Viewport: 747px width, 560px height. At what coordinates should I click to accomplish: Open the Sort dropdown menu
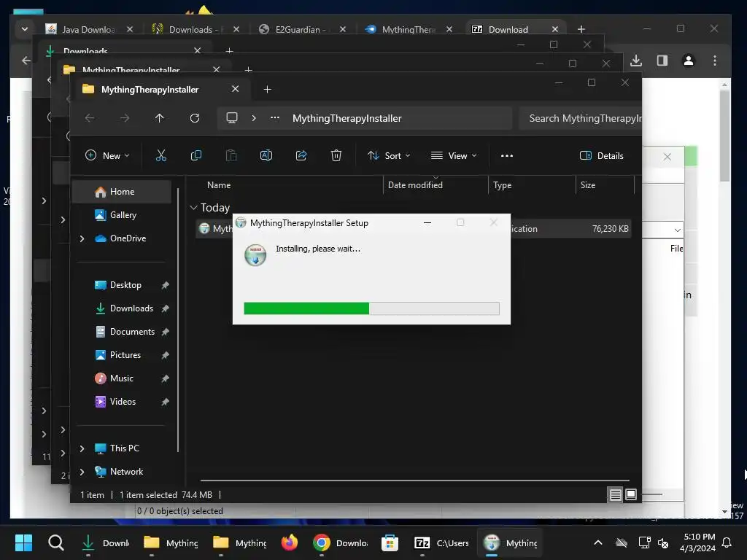(389, 156)
